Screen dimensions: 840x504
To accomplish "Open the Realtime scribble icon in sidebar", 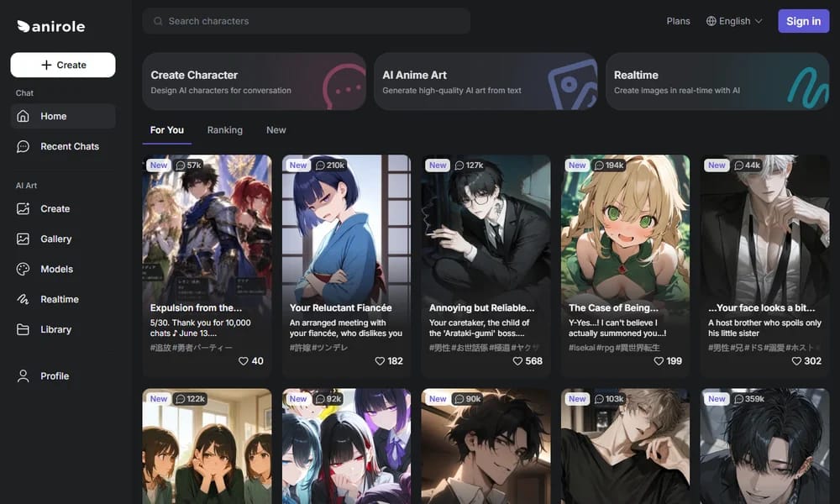I will click(x=23, y=299).
